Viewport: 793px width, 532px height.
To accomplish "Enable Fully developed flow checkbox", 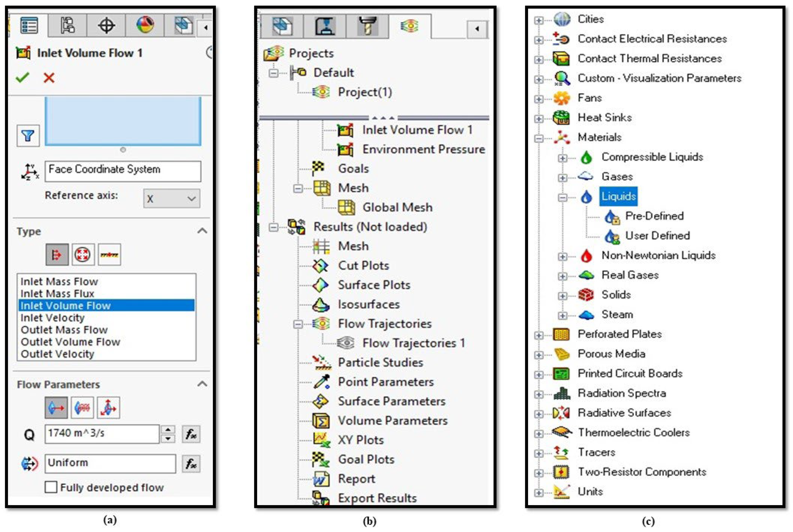I will click(51, 487).
